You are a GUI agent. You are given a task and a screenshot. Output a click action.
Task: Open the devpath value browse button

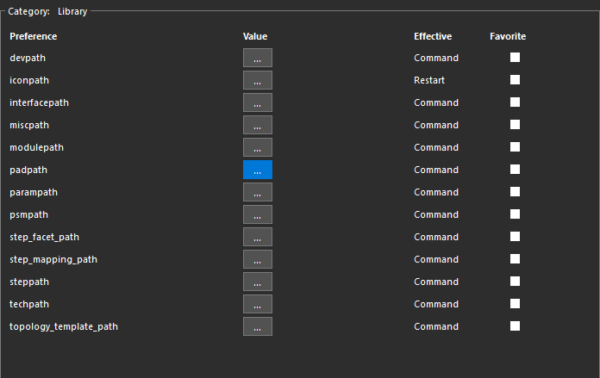click(x=258, y=58)
